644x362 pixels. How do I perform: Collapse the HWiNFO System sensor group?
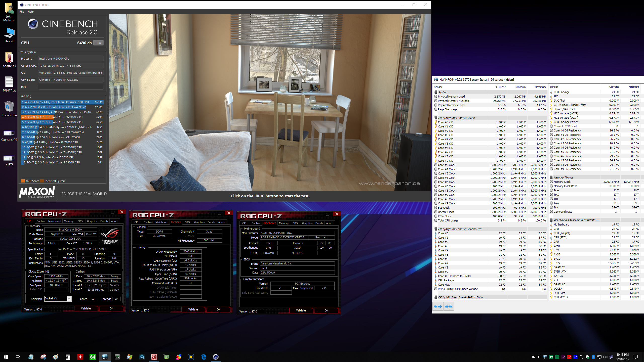point(436,92)
